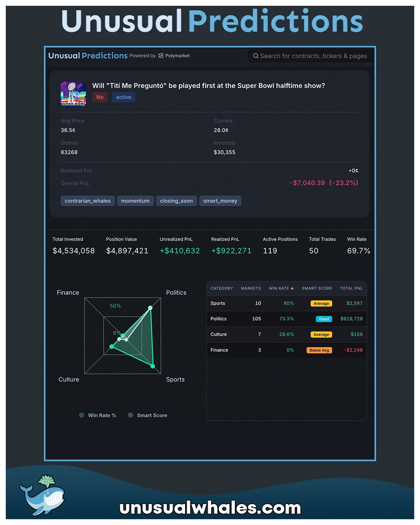Click the 28.0¢ current price value
The height and width of the screenshot is (525, 420).
tap(221, 130)
